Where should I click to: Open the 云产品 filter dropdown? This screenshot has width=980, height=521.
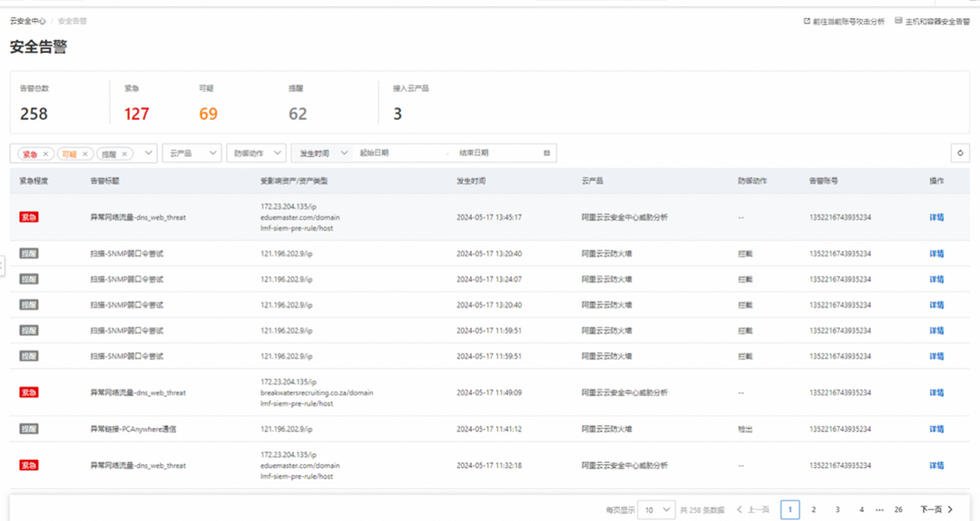coord(191,153)
